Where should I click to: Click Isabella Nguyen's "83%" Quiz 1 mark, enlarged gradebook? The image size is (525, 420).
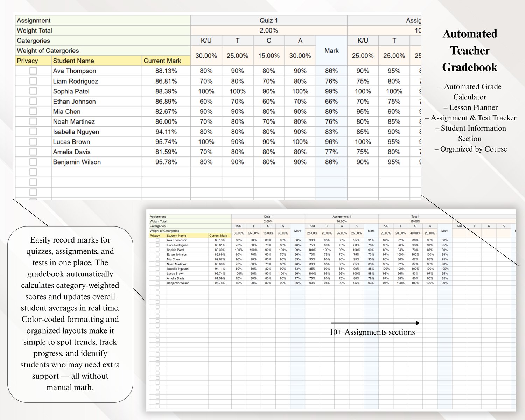[331, 132]
